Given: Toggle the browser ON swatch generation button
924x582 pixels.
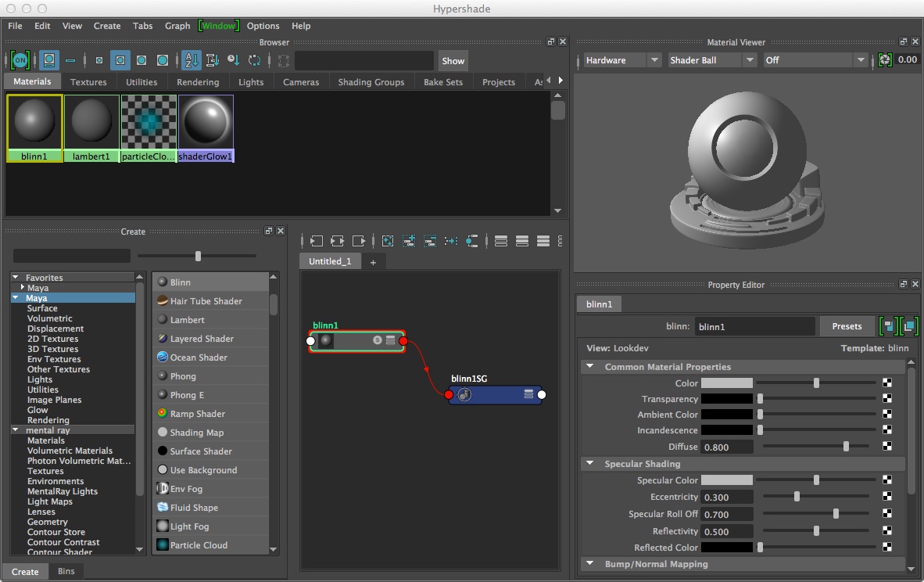Looking at the screenshot, I should (20, 60).
